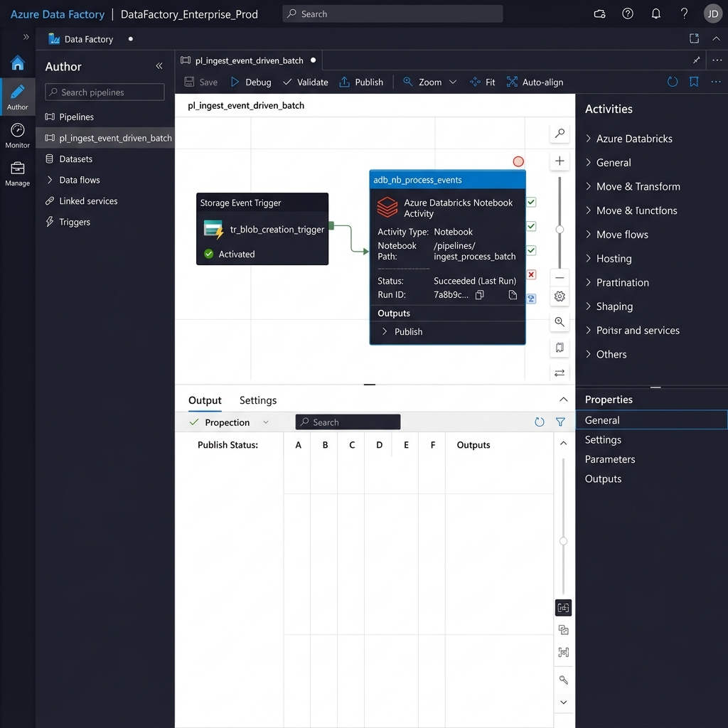Image resolution: width=728 pixels, height=728 pixels.
Task: Open the JD user avatar
Action: tap(712, 14)
